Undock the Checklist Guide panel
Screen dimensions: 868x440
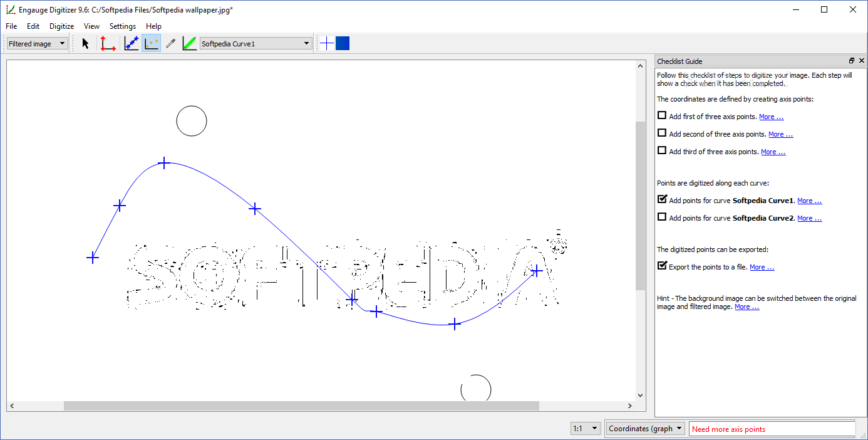[852, 61]
